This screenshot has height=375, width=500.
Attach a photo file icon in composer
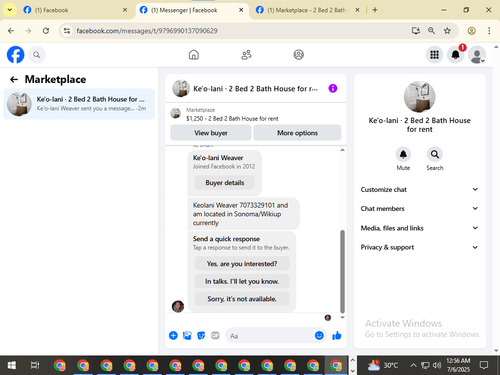187,335
